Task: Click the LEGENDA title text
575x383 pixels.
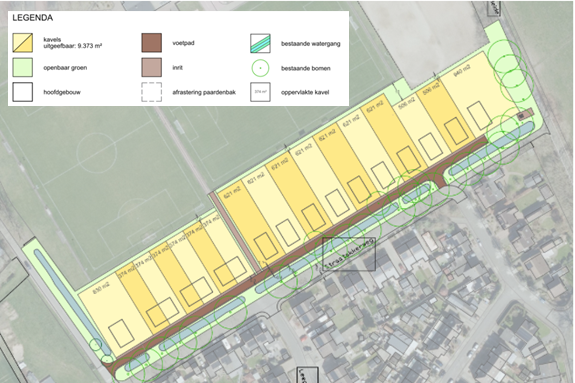Action: click(x=33, y=18)
